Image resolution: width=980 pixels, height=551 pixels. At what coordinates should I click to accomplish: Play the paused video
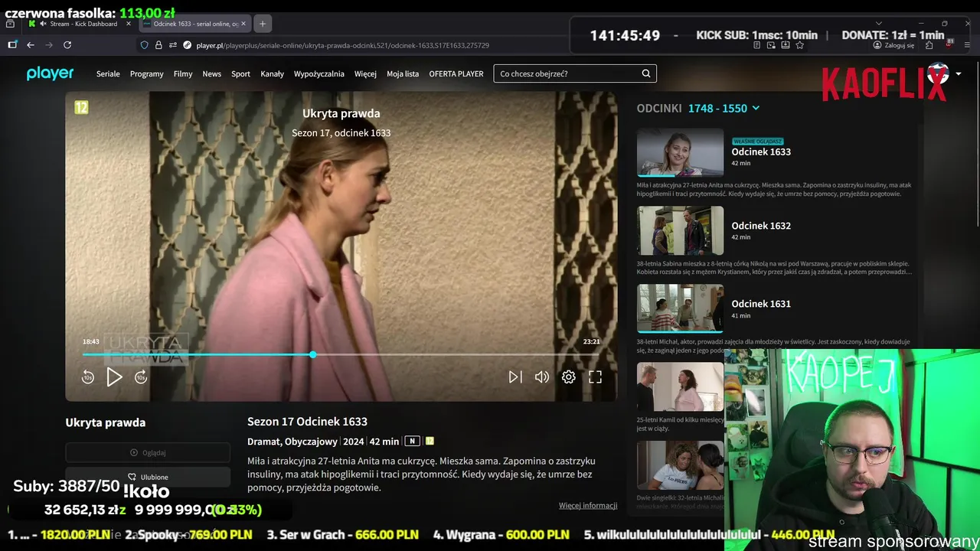tap(114, 377)
